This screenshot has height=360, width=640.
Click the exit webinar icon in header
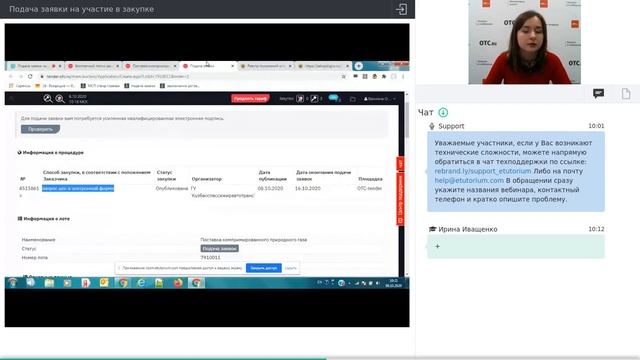(401, 9)
